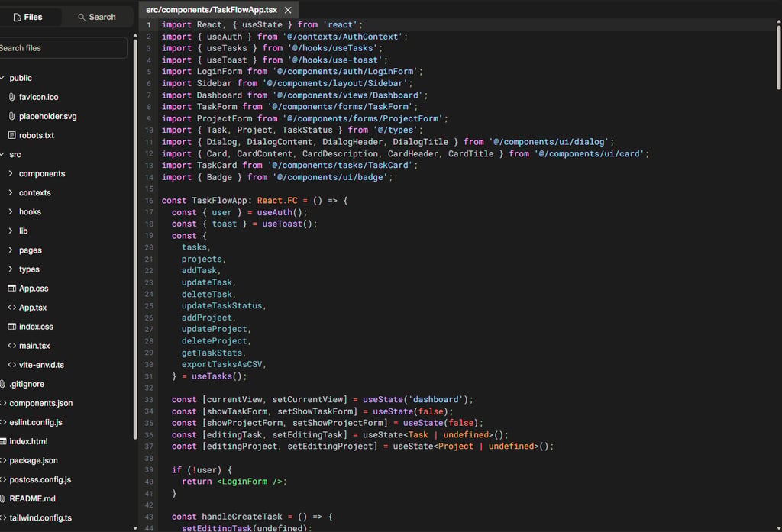Switch to the Search tab
The width and height of the screenshot is (782, 532).
[x=97, y=17]
